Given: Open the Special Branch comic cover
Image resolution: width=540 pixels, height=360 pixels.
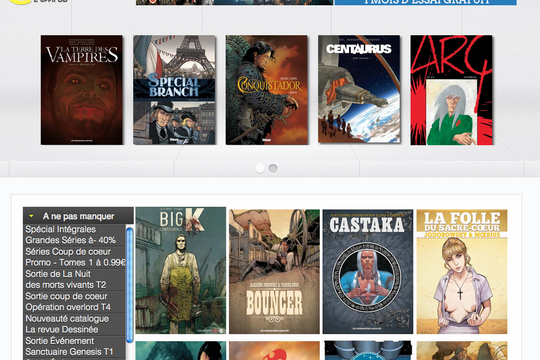Looking at the screenshot, I should (x=174, y=90).
